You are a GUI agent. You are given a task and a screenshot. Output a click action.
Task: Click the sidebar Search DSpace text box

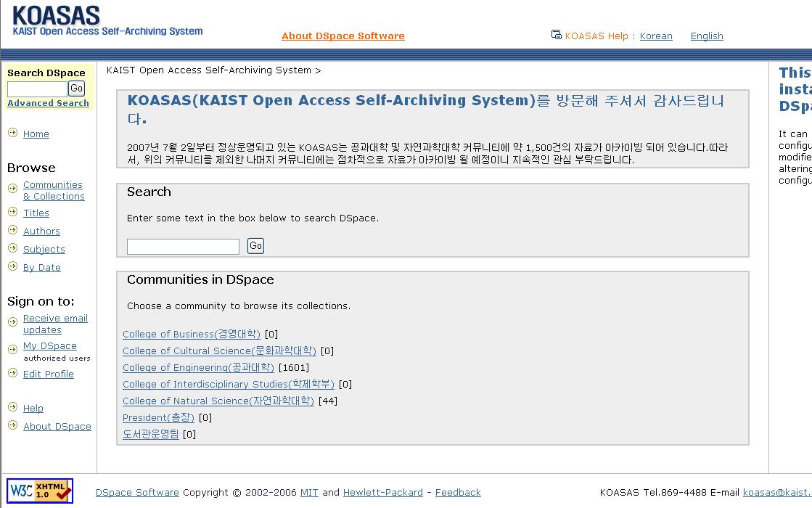pos(37,89)
